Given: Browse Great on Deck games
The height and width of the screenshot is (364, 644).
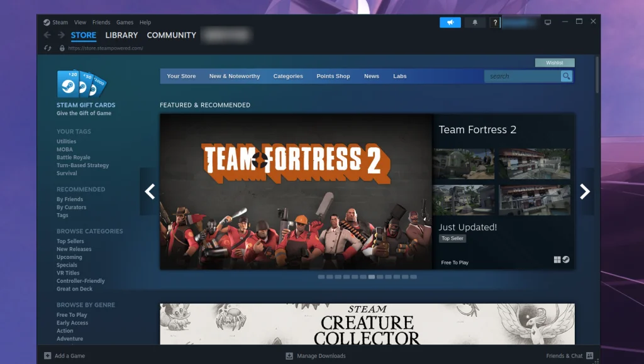Looking at the screenshot, I should tap(74, 289).
